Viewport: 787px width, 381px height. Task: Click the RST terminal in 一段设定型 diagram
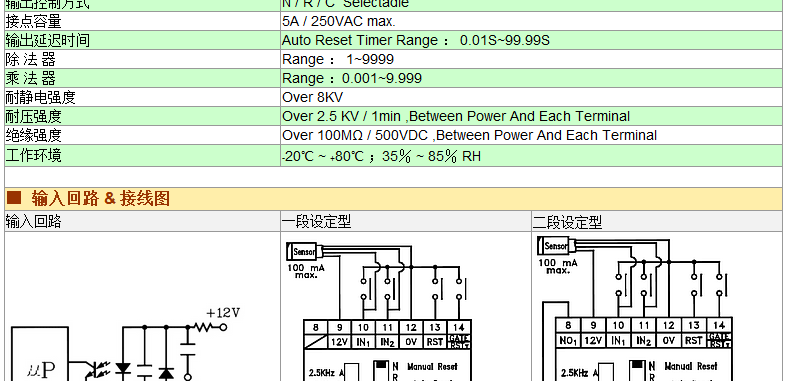(435, 342)
